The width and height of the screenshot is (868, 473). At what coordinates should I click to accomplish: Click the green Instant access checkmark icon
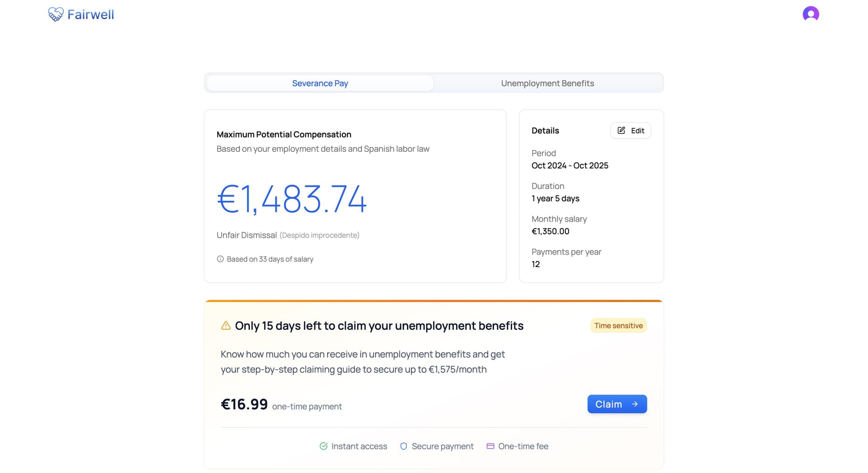324,446
